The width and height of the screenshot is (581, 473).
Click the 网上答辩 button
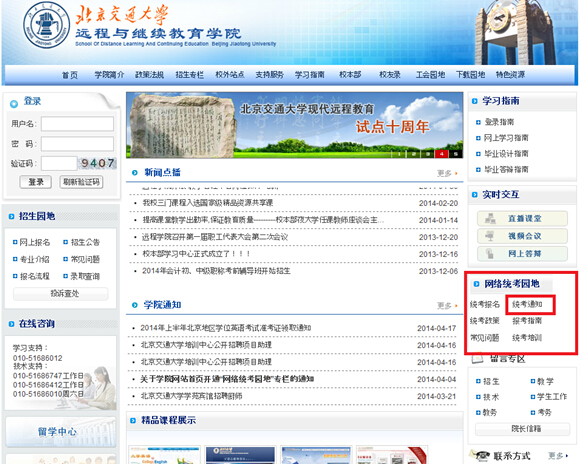click(522, 254)
